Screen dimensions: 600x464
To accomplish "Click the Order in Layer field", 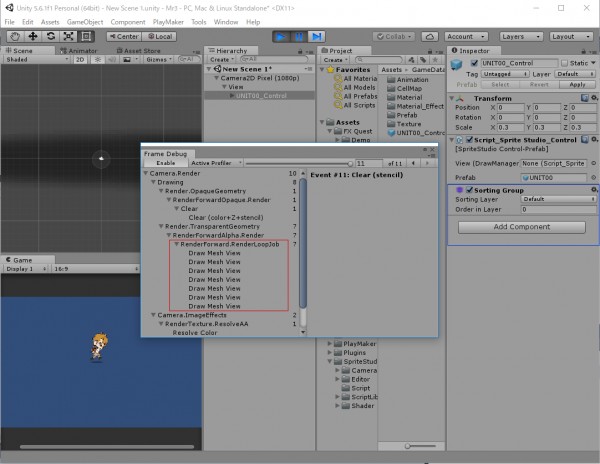I will [x=557, y=210].
